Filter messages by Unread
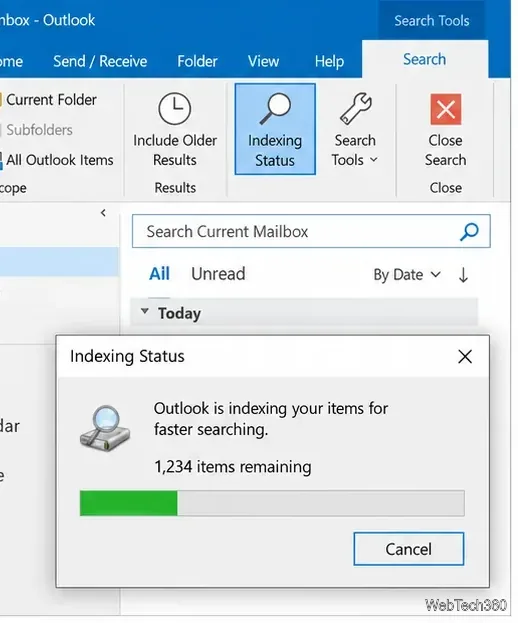The height and width of the screenshot is (623, 518). (218, 274)
